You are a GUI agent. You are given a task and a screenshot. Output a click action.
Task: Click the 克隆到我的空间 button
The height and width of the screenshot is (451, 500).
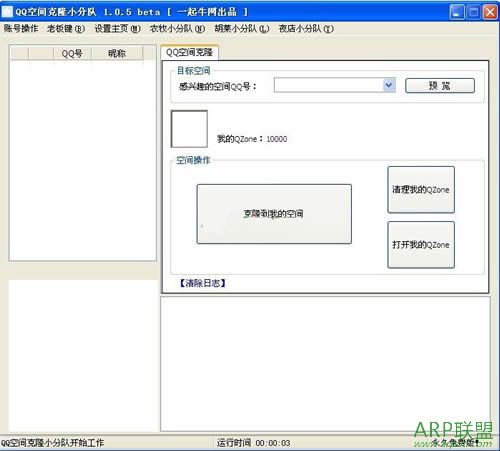click(274, 214)
